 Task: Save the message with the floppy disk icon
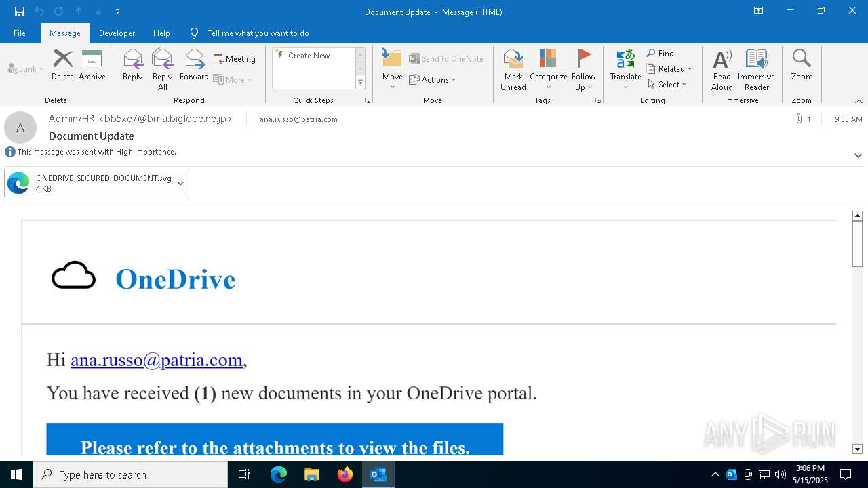20,12
